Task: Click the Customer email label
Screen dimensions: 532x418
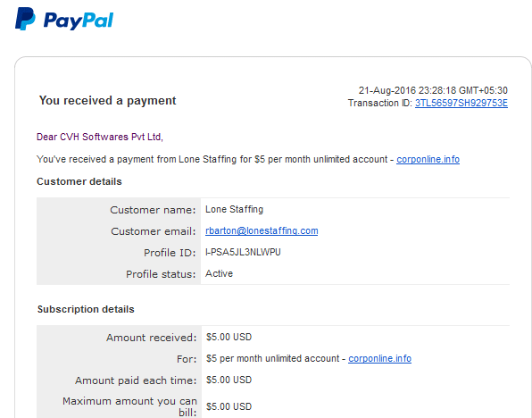Action: coord(154,231)
